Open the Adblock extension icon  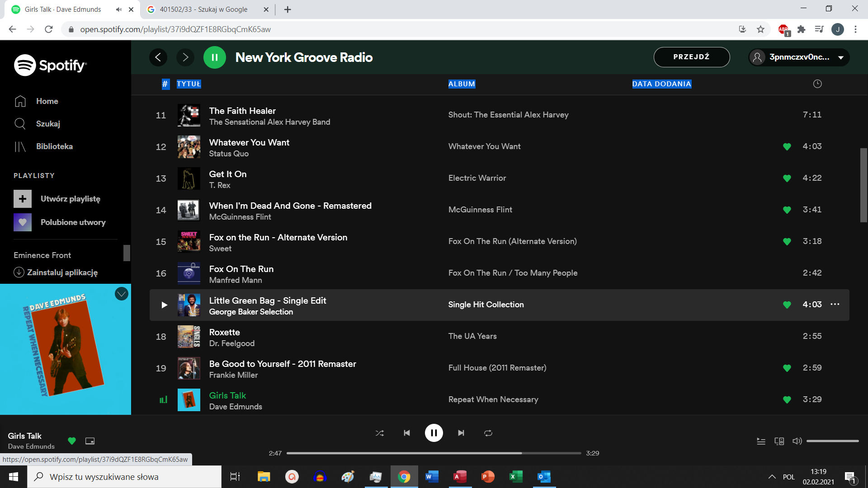784,29
